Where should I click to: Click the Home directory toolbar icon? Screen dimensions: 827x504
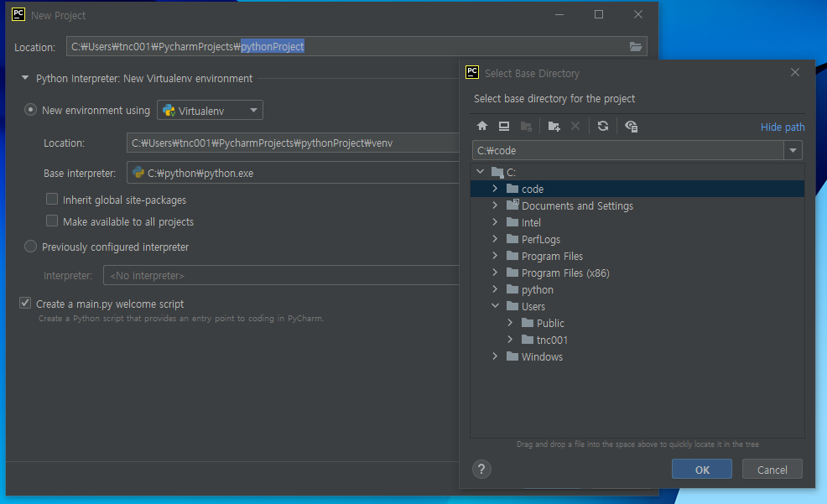[x=482, y=126]
